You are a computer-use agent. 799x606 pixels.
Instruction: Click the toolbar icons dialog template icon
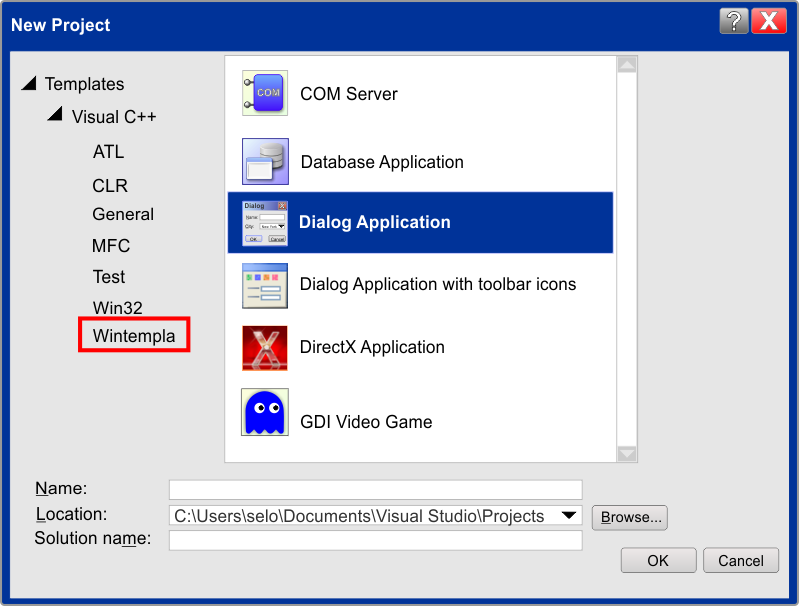pos(265,286)
